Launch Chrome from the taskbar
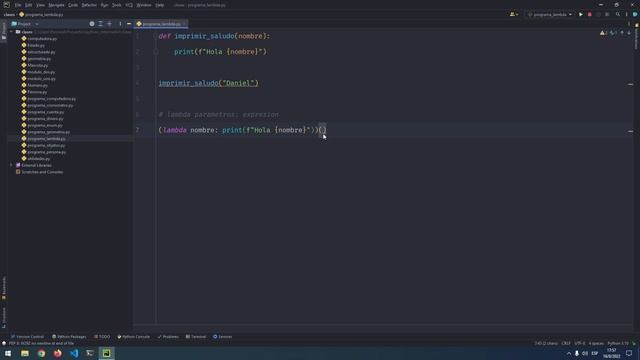Screen dimensions: 640x360 (41, 353)
